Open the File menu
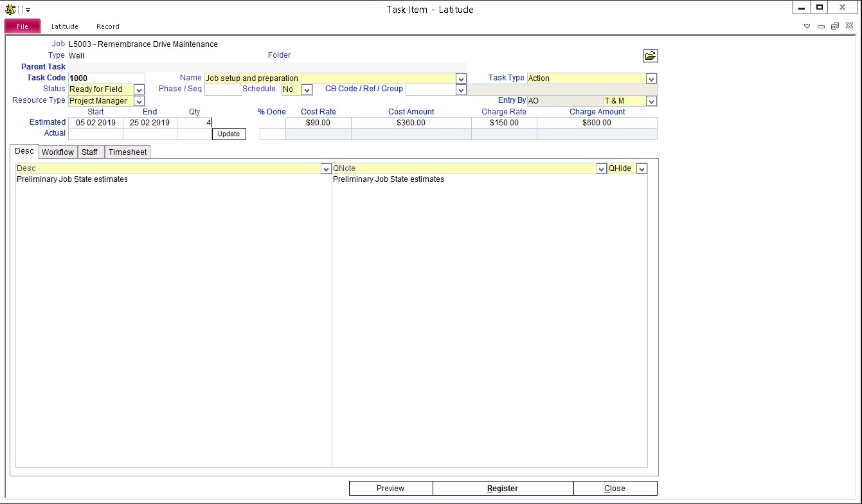 coord(22,26)
